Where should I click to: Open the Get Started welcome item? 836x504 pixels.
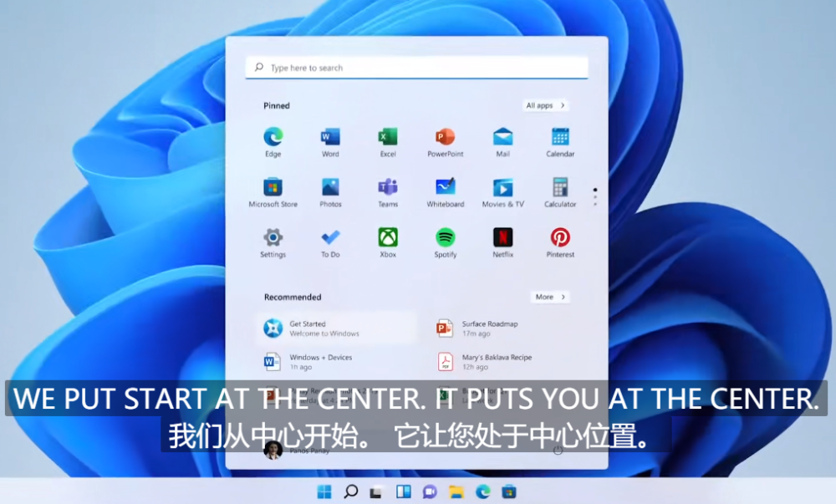[334, 328]
